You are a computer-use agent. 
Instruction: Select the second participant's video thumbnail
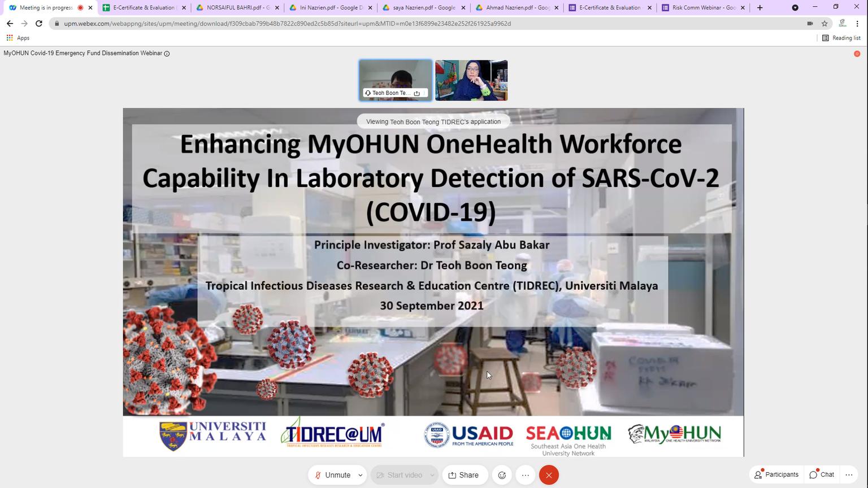pos(471,80)
